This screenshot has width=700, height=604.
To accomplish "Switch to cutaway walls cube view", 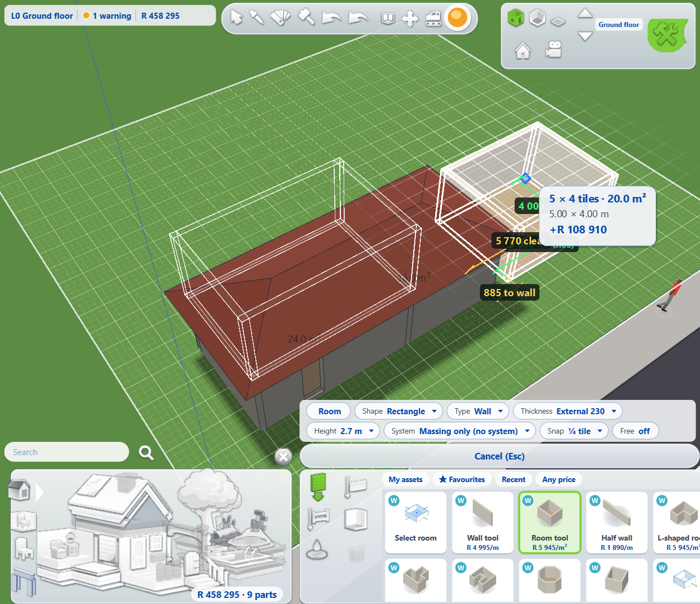I will (537, 18).
